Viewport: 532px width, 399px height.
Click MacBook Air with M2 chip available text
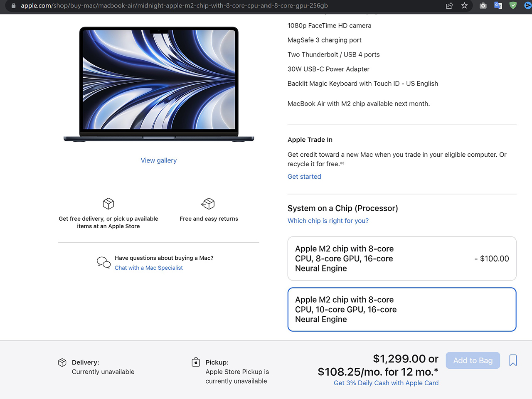[x=359, y=103]
